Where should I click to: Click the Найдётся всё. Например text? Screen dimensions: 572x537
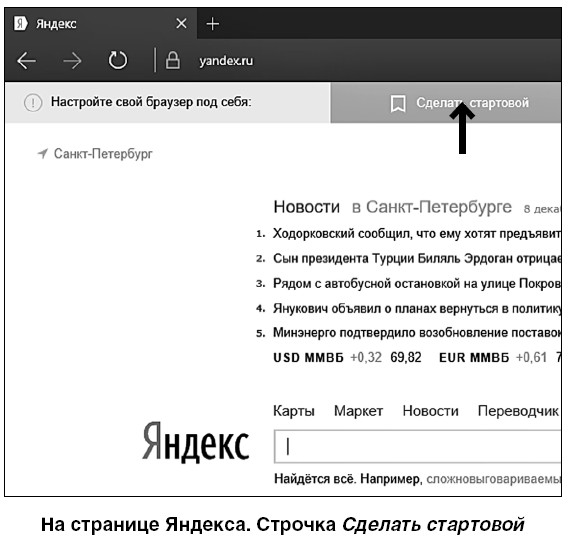pos(348,479)
